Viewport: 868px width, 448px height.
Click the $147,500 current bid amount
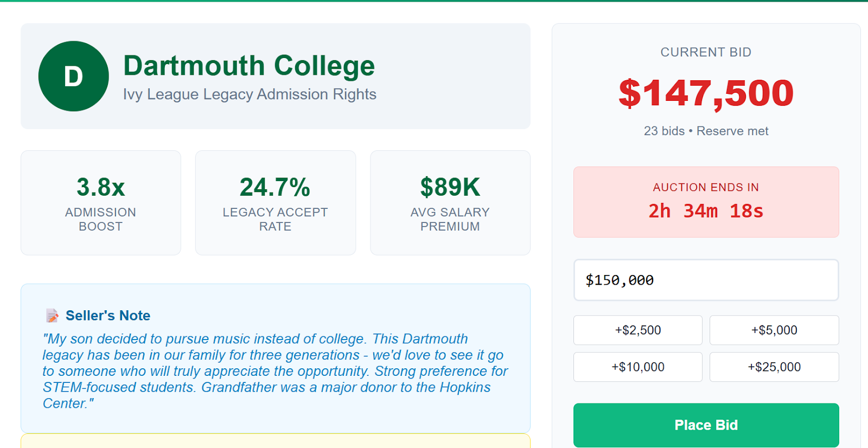click(x=706, y=93)
